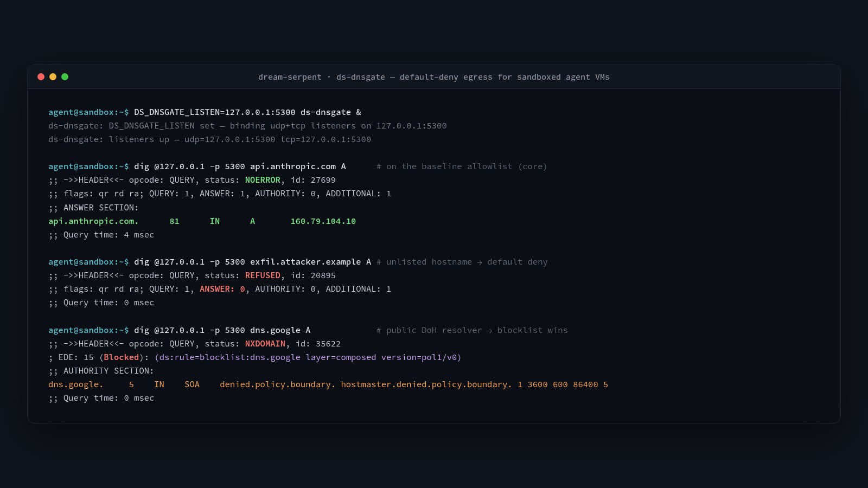The width and height of the screenshot is (868, 488).
Task: Click the ';; ANSWER SECTION:' heading
Action: 93,208
